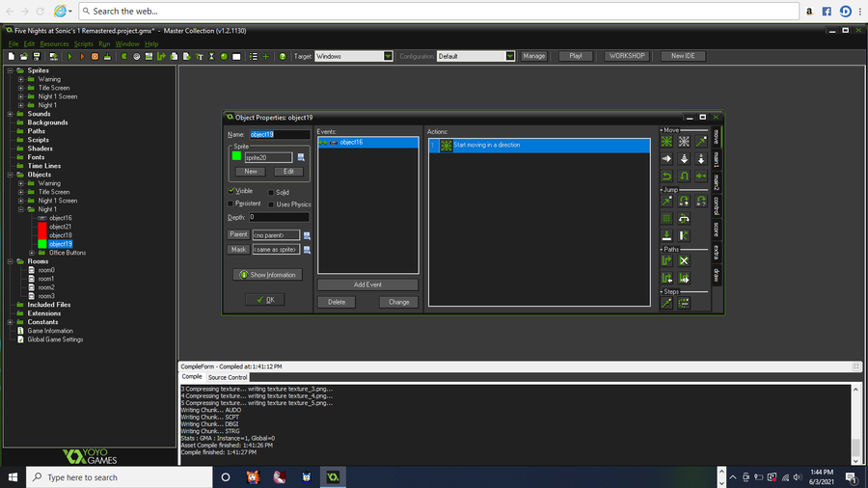Collapse the Rooms folder
The image size is (868, 488).
click(10, 261)
